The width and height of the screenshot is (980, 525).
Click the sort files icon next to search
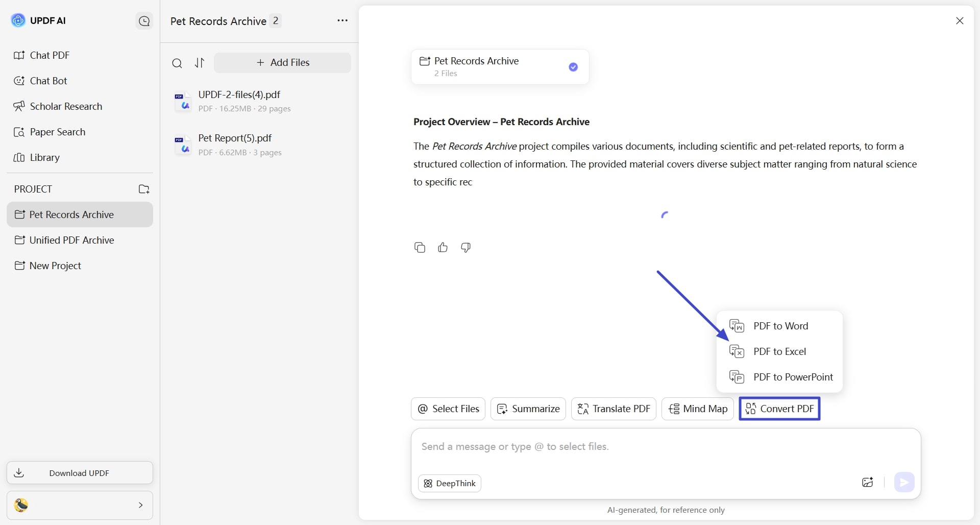200,63
